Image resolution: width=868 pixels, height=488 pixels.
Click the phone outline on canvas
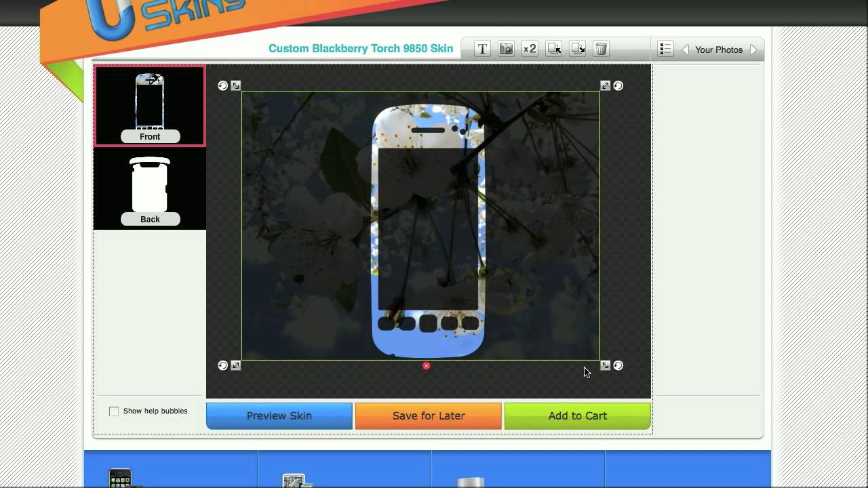pos(429,230)
